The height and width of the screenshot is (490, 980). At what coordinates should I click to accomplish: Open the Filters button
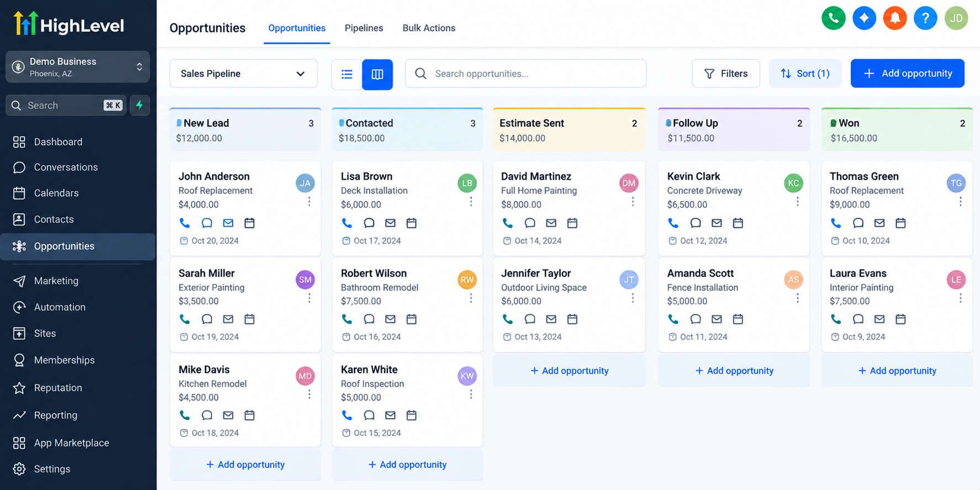coord(726,73)
